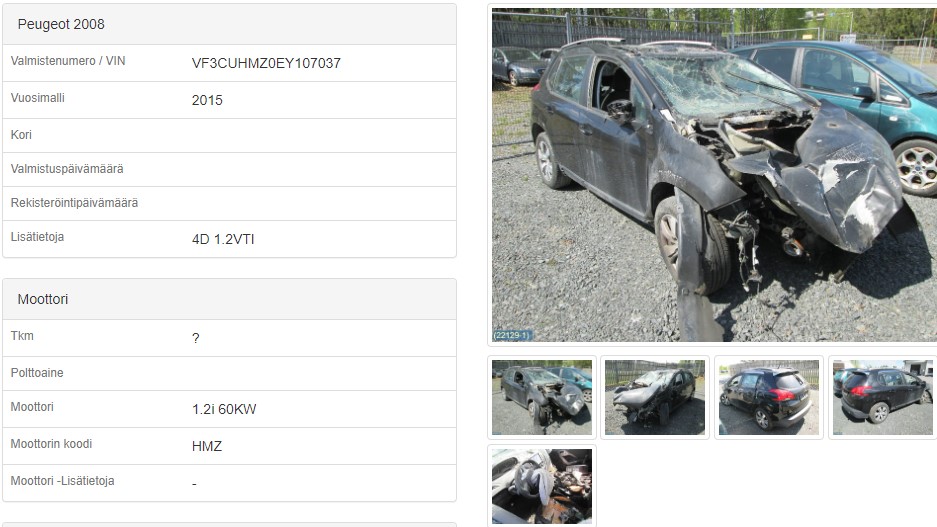This screenshot has height=527, width=937.
Task: Click the image number tag 22129-1
Action: (x=512, y=335)
